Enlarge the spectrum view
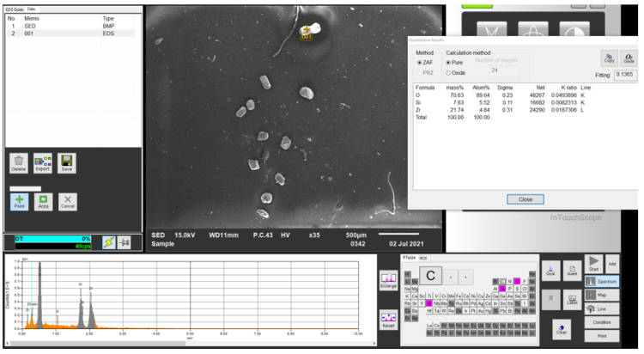Screen dimensions: 644x354 [388, 280]
